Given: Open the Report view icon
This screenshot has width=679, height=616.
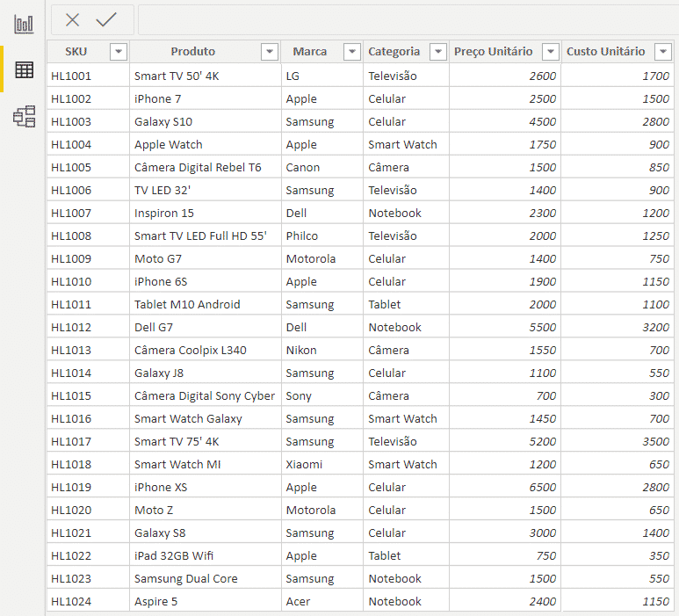Looking at the screenshot, I should point(24,24).
